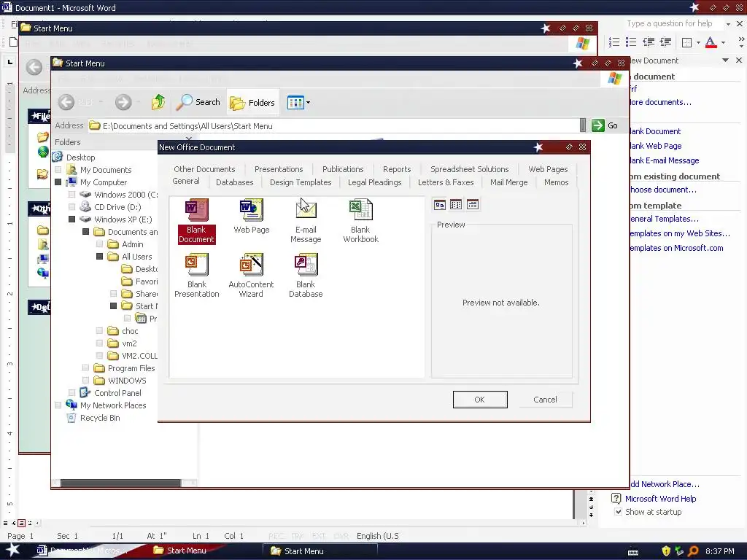
Task: Click the Views icon in Explorer toolbar
Action: click(295, 102)
